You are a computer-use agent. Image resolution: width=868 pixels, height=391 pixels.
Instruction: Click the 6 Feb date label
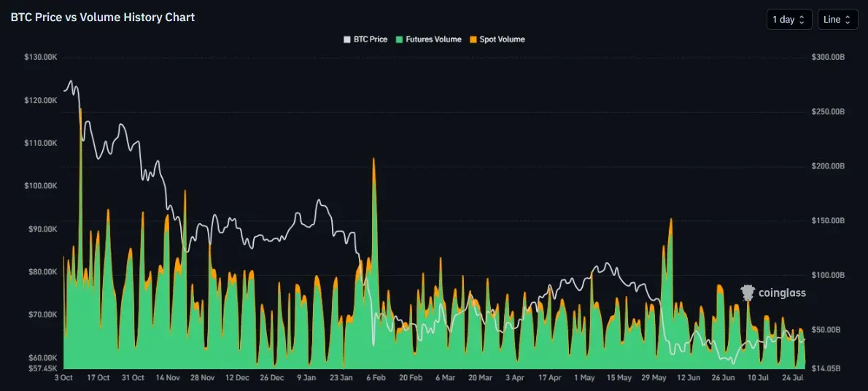376,378
